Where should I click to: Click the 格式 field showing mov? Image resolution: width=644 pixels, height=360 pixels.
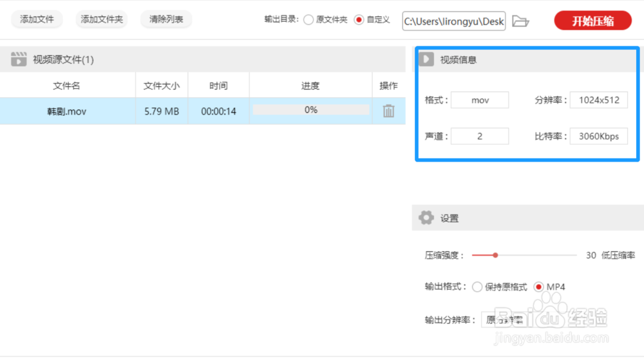[480, 100]
